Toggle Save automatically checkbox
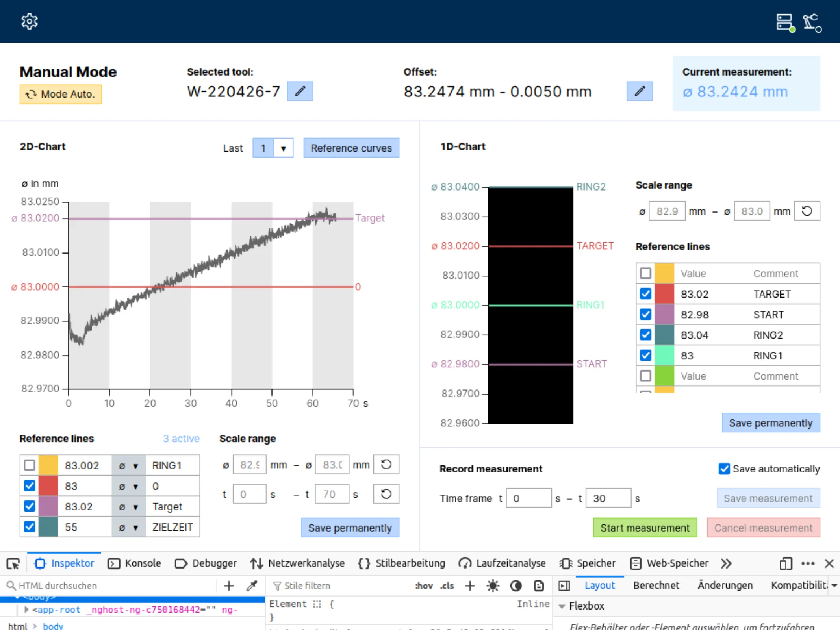Image resolution: width=840 pixels, height=630 pixels. click(724, 469)
